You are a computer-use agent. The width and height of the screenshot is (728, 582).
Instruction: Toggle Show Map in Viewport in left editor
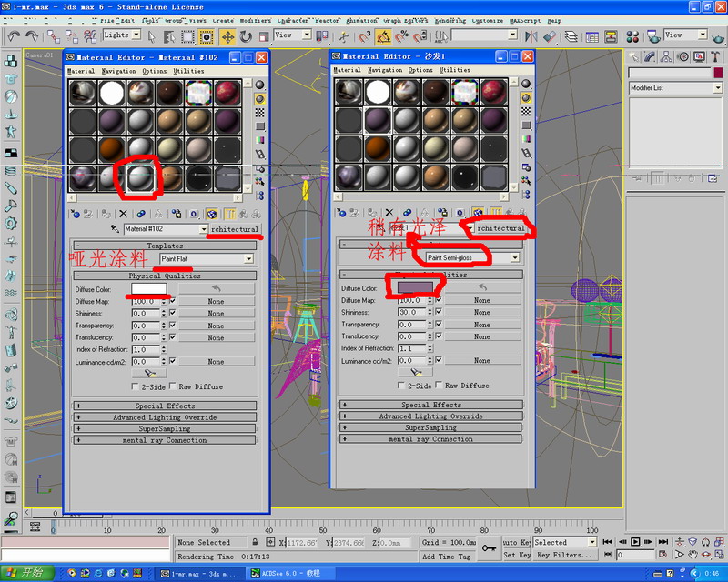point(212,214)
